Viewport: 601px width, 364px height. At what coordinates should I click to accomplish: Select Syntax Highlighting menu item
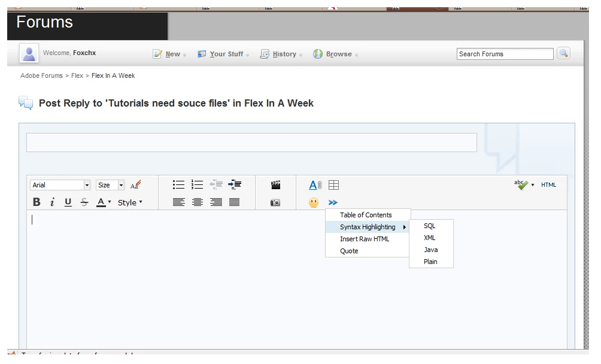click(x=368, y=227)
